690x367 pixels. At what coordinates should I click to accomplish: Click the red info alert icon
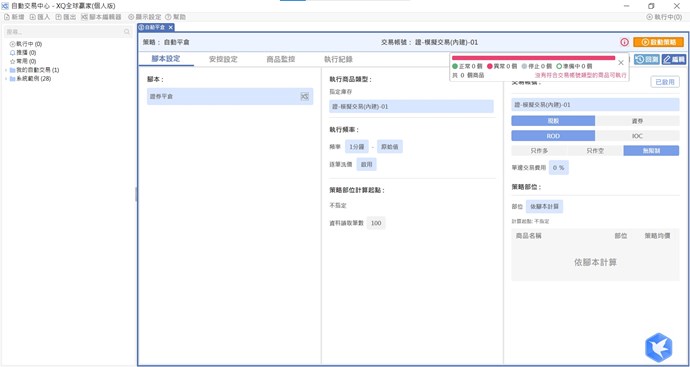[624, 42]
